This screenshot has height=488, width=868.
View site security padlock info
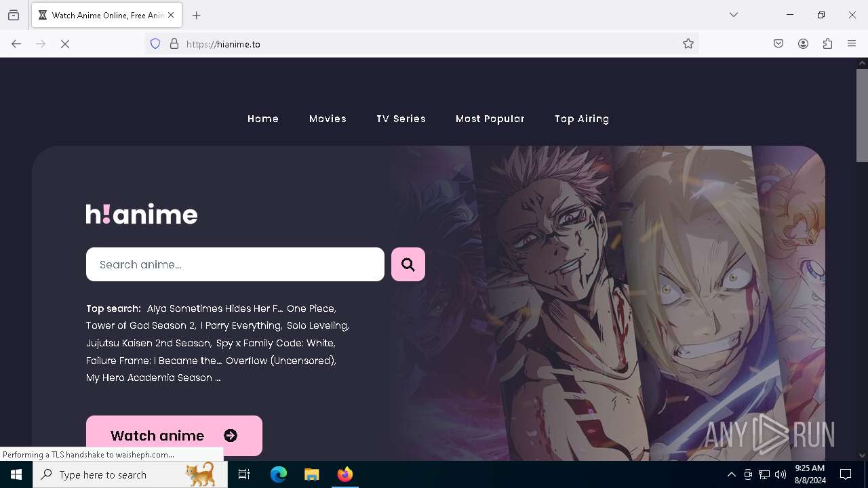[174, 44]
